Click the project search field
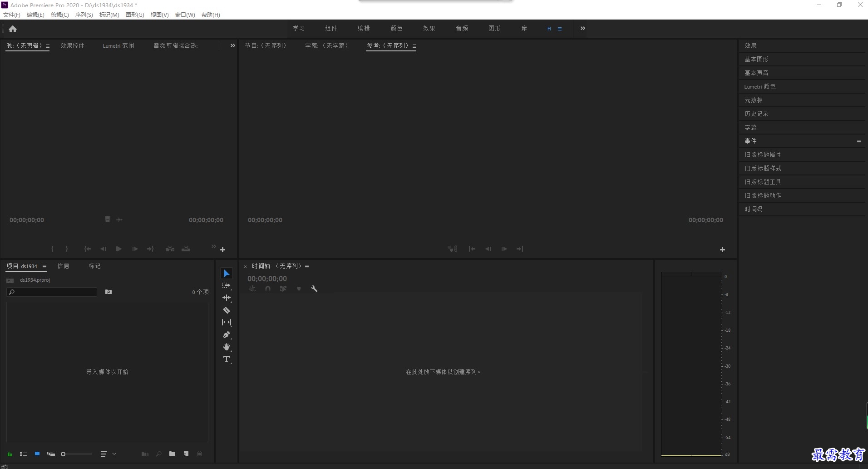 [x=52, y=292]
